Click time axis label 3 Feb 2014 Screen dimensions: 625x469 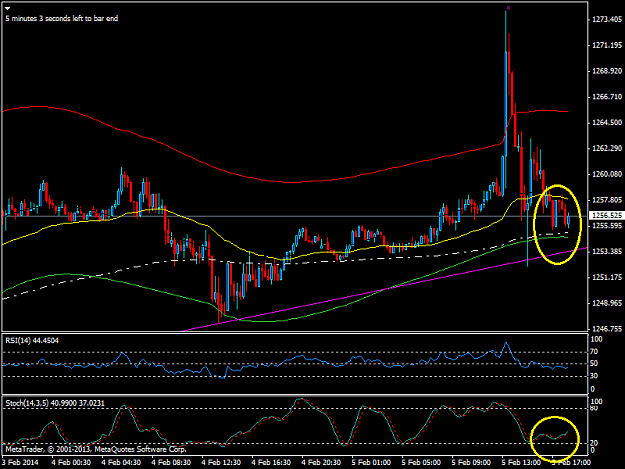tap(20, 463)
